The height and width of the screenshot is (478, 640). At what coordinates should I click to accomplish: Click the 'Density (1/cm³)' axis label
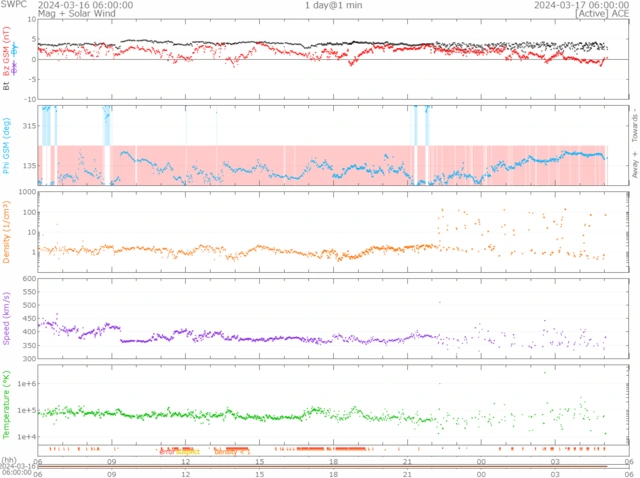tap(6, 231)
